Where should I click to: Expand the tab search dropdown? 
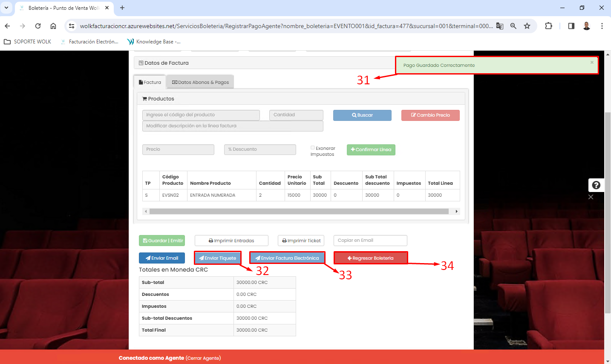click(6, 8)
